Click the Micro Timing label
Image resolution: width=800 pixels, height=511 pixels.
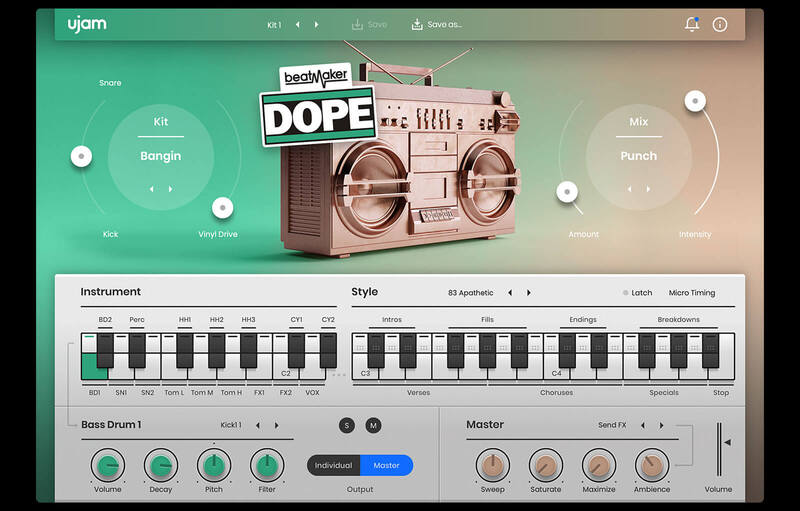[x=692, y=293]
